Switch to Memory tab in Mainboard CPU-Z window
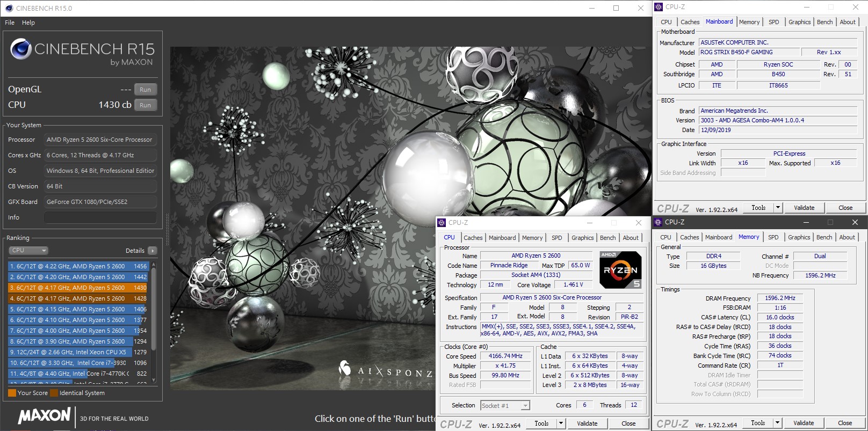 (749, 22)
